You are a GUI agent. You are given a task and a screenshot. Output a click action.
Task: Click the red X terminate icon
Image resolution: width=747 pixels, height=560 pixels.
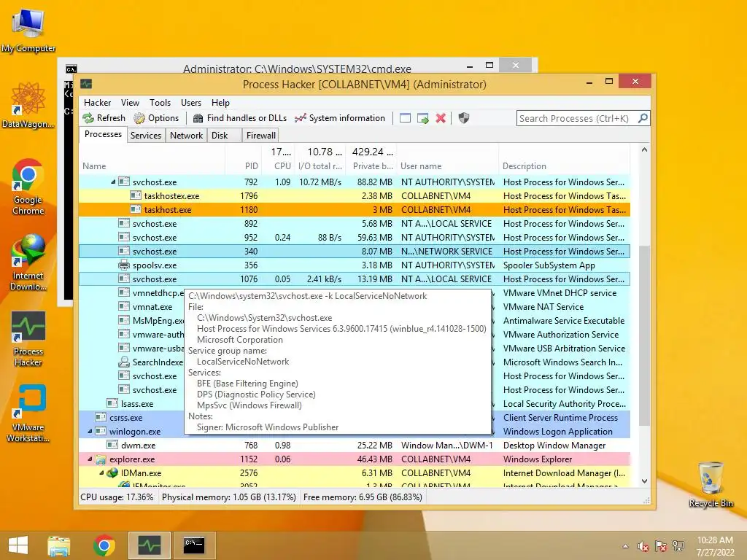[x=441, y=118]
